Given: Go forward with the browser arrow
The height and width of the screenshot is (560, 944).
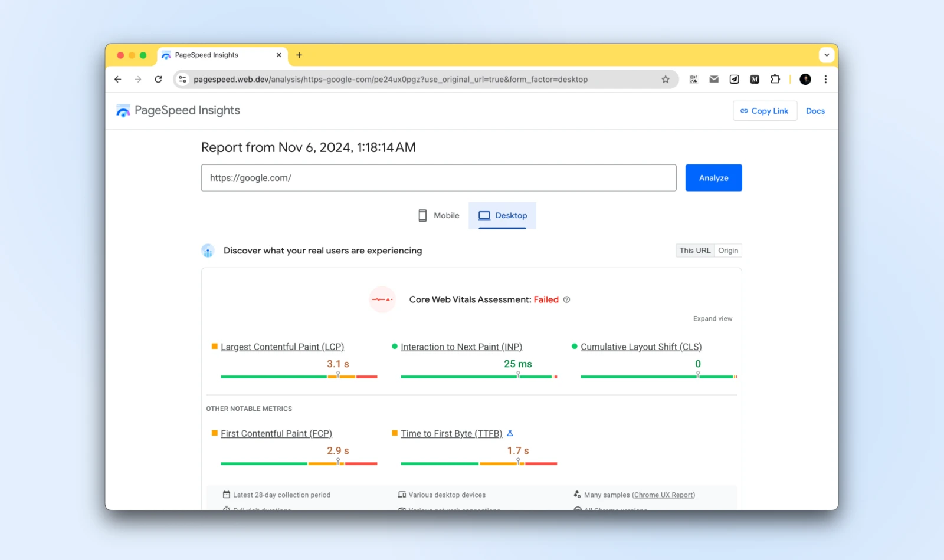Looking at the screenshot, I should click(138, 79).
